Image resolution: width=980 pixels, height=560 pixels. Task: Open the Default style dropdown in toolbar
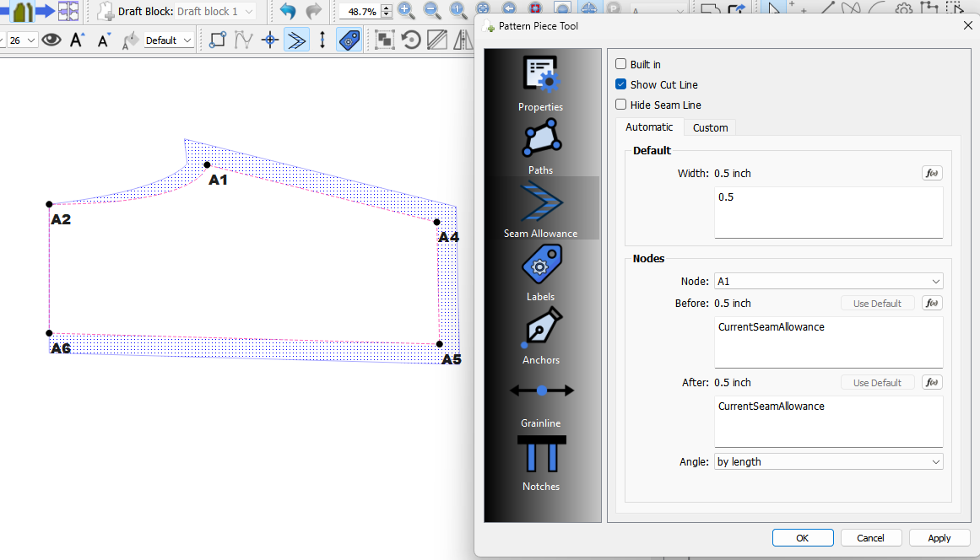coord(168,40)
